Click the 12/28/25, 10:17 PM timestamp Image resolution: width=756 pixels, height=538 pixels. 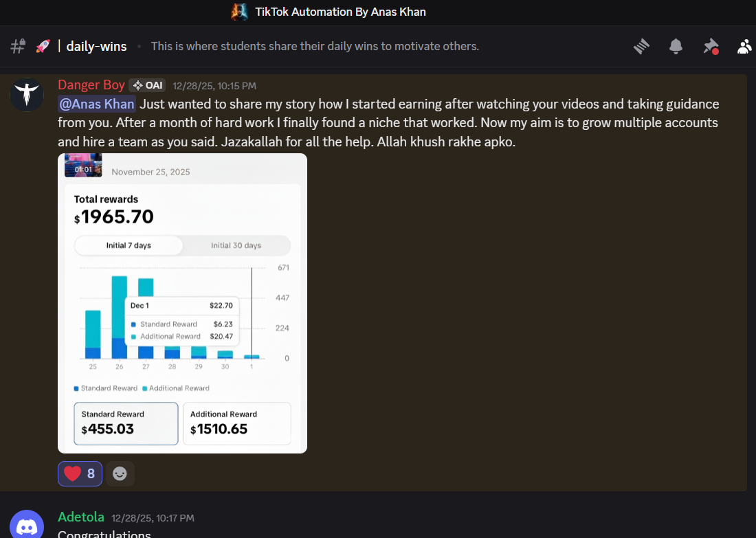click(x=153, y=518)
